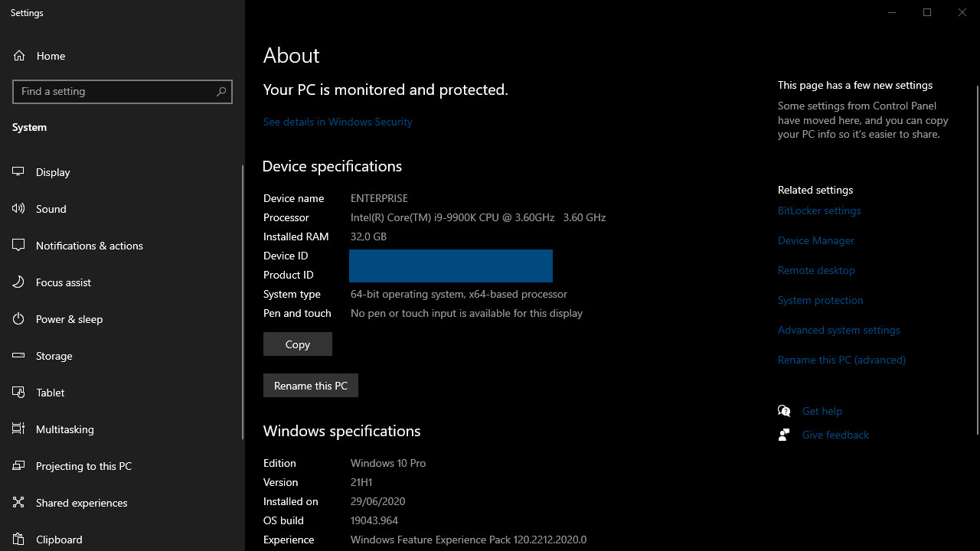Click the Power & sleep icon
Image resolution: width=980 pixels, height=551 pixels.
coord(18,319)
